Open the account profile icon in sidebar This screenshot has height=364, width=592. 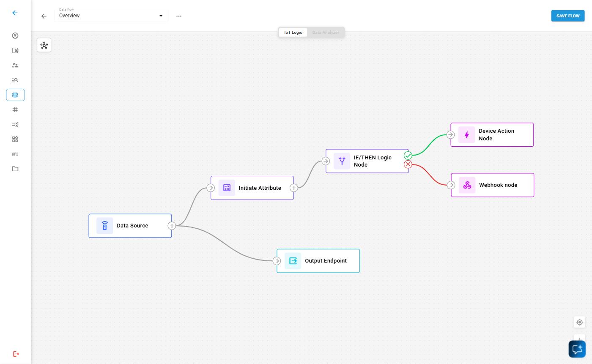[x=15, y=36]
